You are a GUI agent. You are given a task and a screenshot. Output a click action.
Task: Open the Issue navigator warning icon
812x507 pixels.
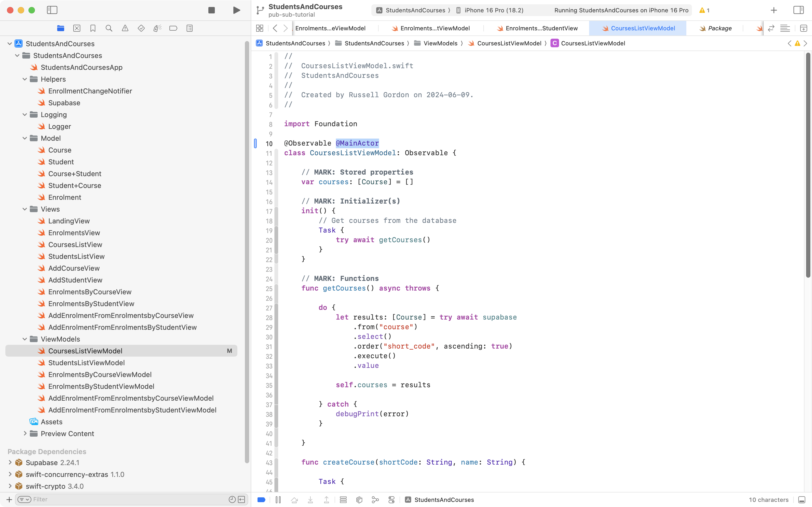(125, 28)
